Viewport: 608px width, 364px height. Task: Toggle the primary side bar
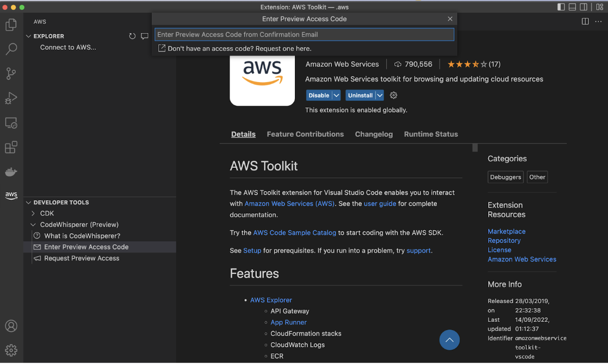click(561, 7)
